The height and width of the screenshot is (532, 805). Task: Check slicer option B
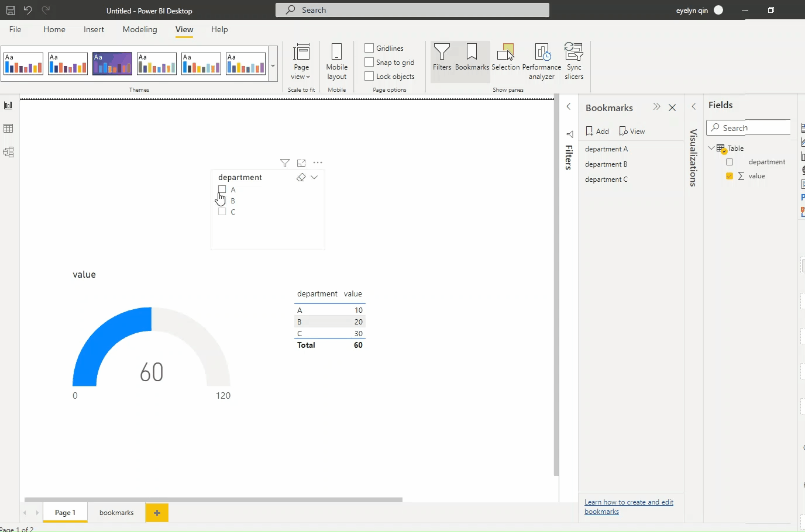(222, 201)
